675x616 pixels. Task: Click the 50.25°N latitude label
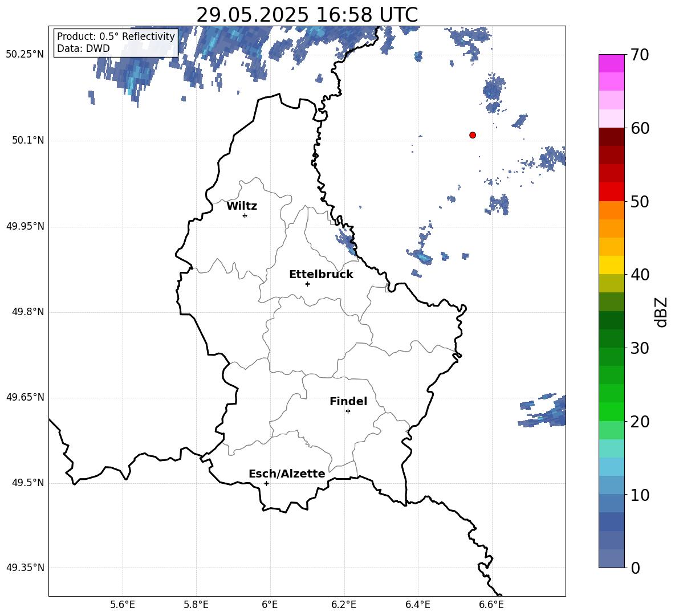point(25,55)
